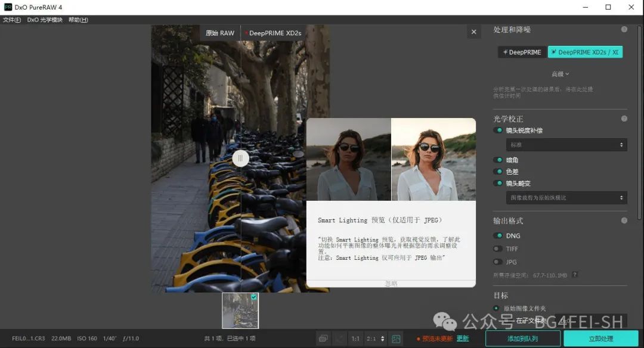
Task: Toggle 镜头畸变 distortion switch
Action: tap(498, 184)
